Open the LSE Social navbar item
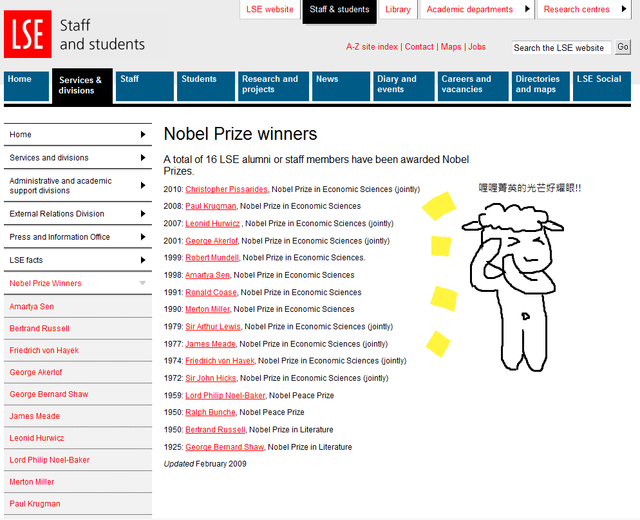640x520 pixels. (602, 86)
